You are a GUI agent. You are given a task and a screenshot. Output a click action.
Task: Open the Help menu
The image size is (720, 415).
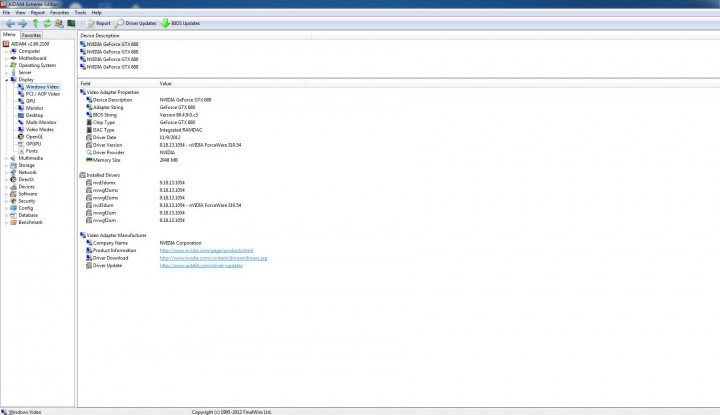(96, 13)
